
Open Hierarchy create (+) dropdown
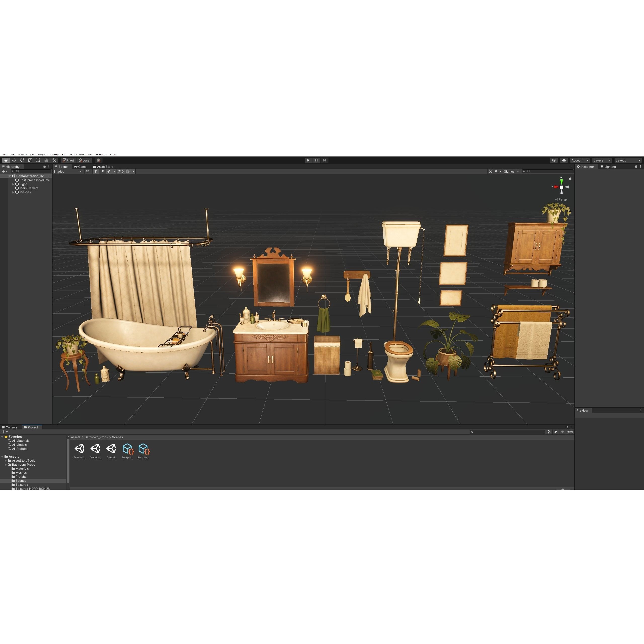click(5, 171)
